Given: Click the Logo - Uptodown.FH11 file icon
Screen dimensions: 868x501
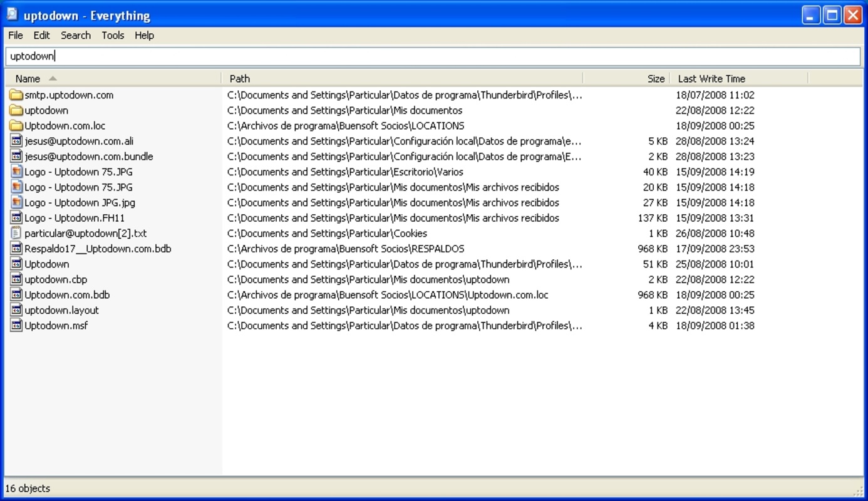Looking at the screenshot, I should [x=16, y=218].
